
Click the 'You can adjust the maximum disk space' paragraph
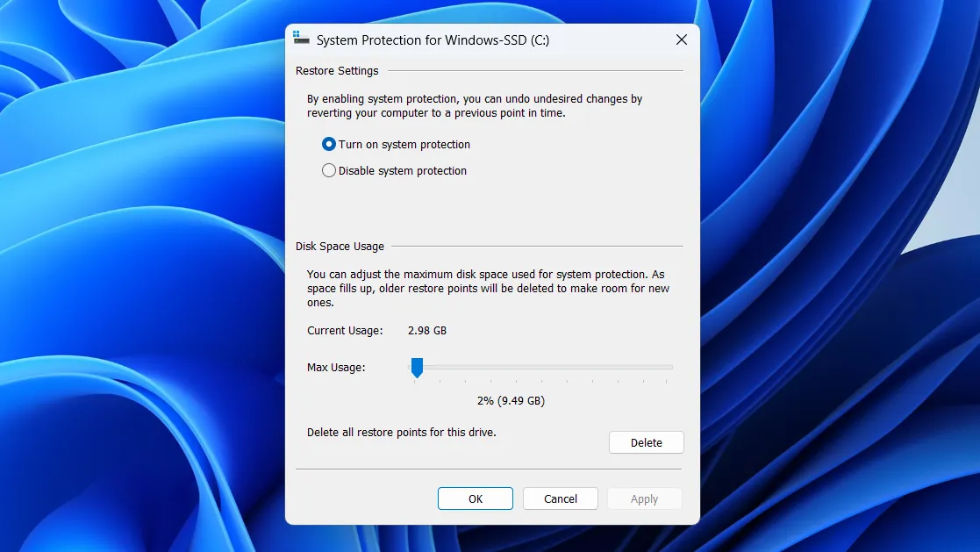point(488,288)
